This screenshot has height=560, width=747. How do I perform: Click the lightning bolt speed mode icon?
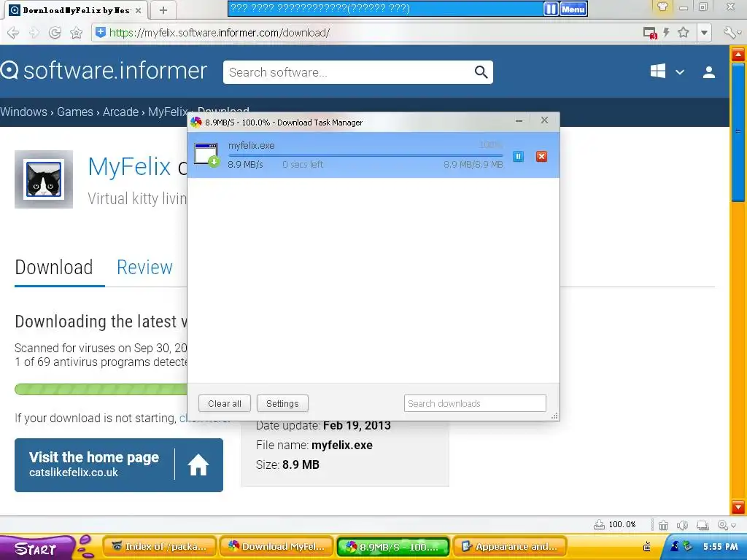click(x=667, y=32)
